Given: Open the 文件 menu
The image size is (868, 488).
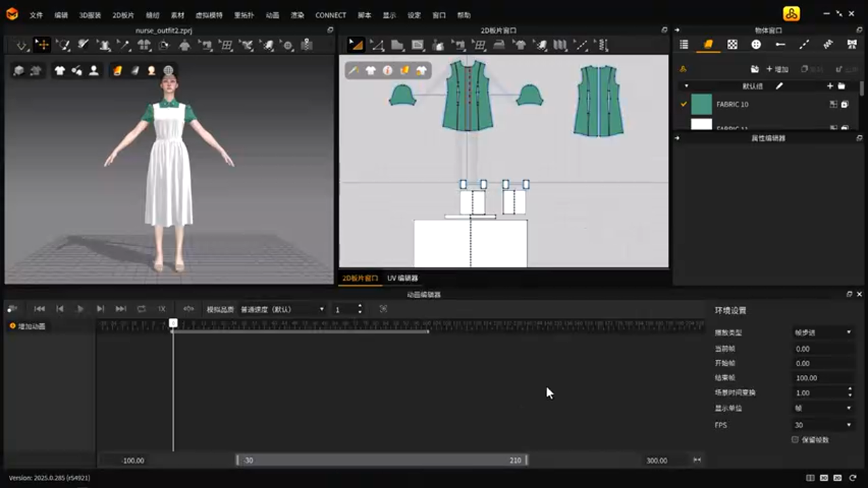Looking at the screenshot, I should (x=36, y=15).
